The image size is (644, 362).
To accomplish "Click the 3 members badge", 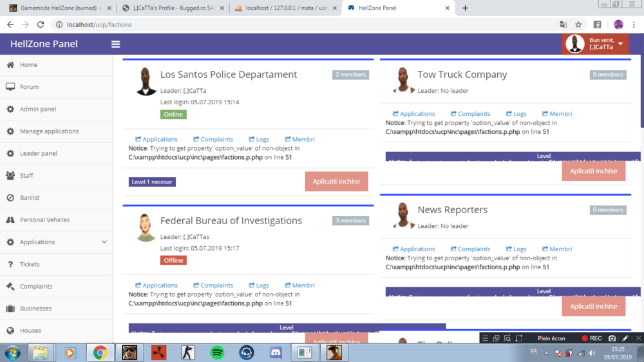I will tap(350, 221).
